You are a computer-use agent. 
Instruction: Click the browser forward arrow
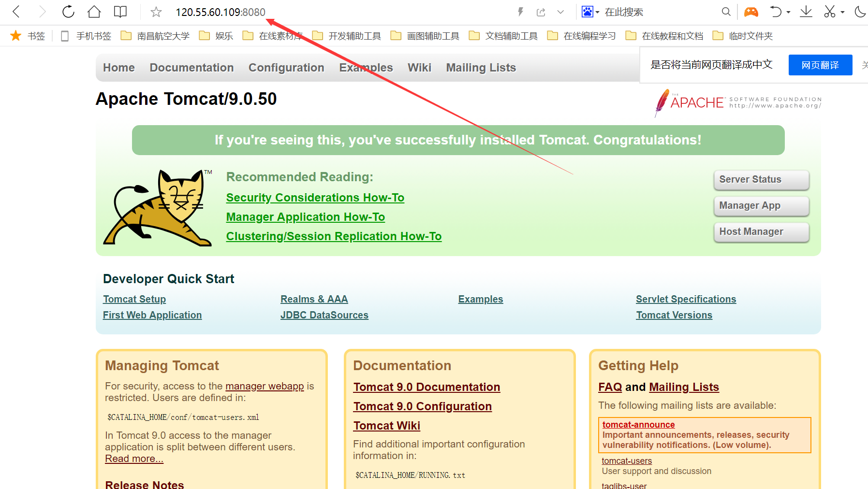click(x=42, y=12)
